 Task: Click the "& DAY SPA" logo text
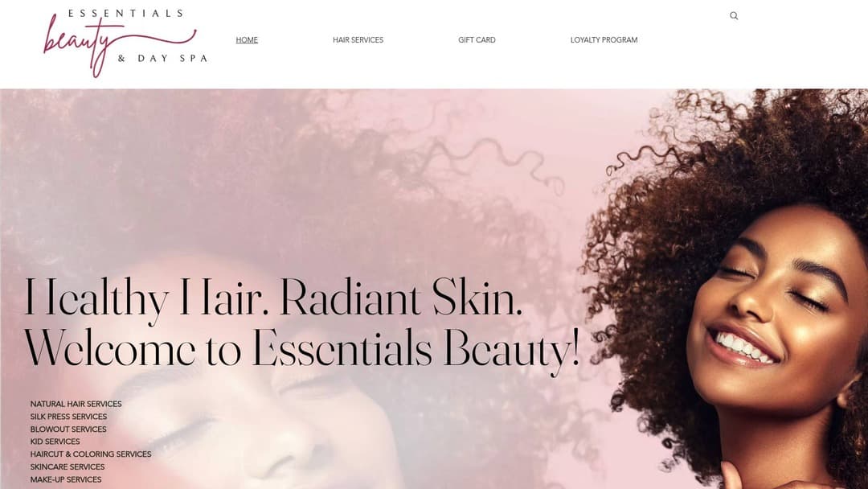[162, 58]
